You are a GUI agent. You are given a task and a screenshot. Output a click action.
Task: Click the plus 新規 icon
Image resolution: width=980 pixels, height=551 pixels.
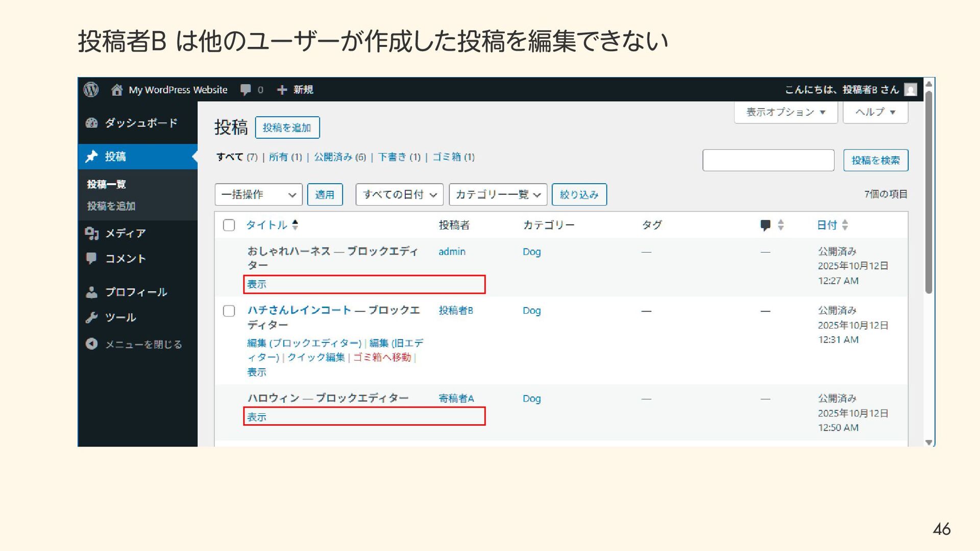click(282, 90)
